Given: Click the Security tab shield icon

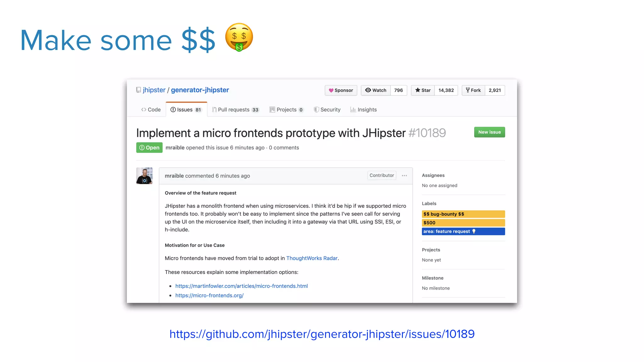Looking at the screenshot, I should [x=316, y=110].
